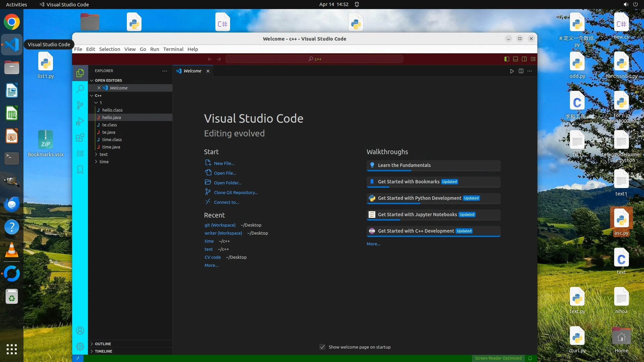The width and height of the screenshot is (644, 362).
Task: Open the Extensions view
Action: click(x=80, y=137)
